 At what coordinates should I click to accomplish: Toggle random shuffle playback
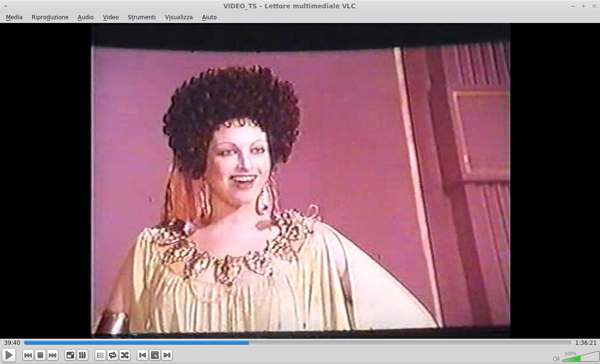tap(124, 356)
